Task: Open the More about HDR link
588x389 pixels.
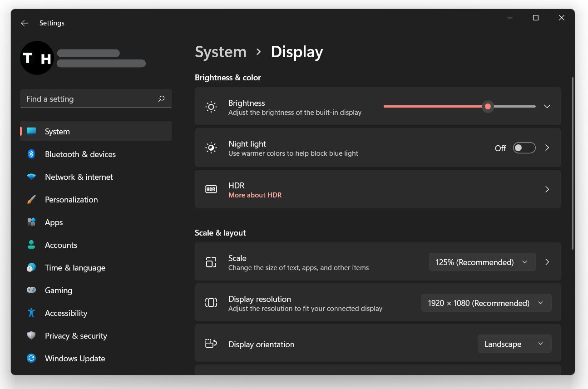Action: pyautogui.click(x=255, y=195)
